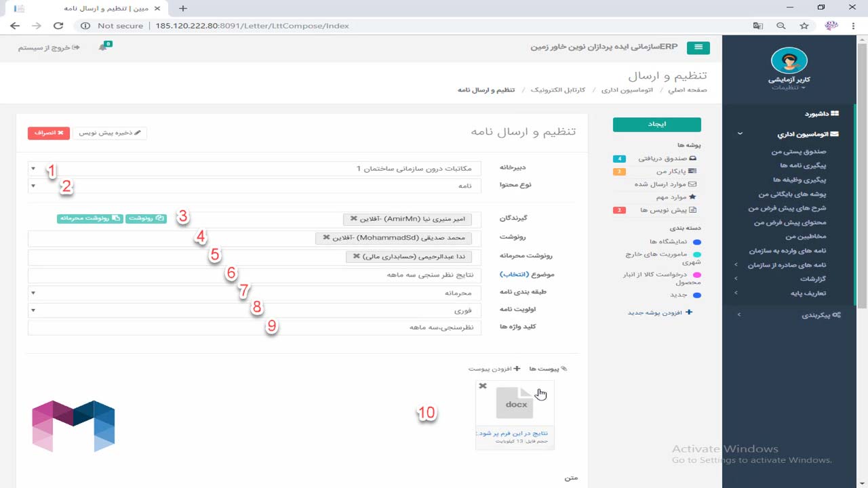Click the translate page icon
Screen dimensions: 868x488
pos(758,26)
